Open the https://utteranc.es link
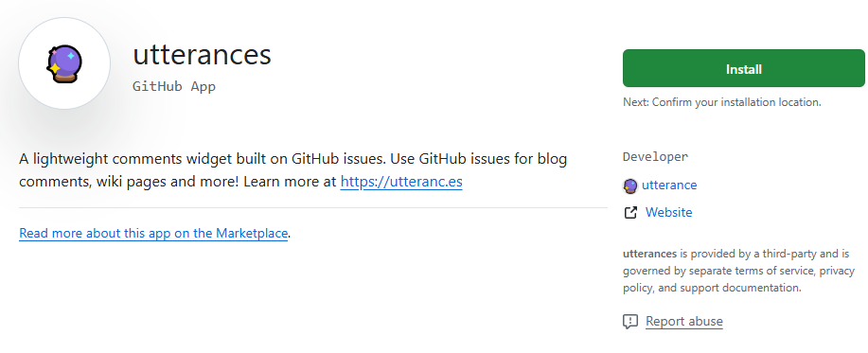This screenshot has width=868, height=353. pyautogui.click(x=401, y=182)
